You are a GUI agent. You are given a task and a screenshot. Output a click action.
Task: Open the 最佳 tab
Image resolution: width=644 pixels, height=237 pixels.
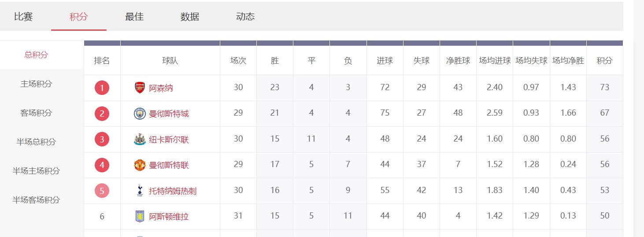[134, 17]
